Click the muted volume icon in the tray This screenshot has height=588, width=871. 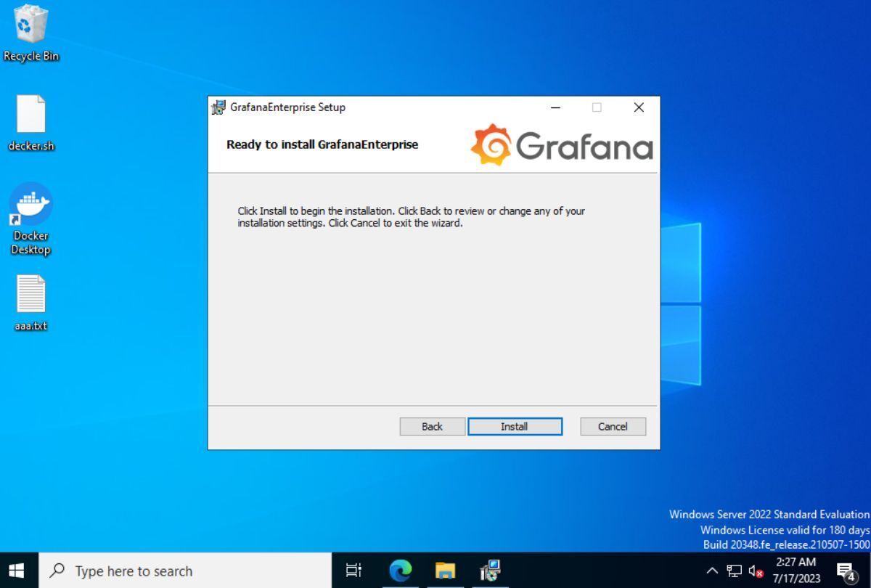click(x=755, y=570)
